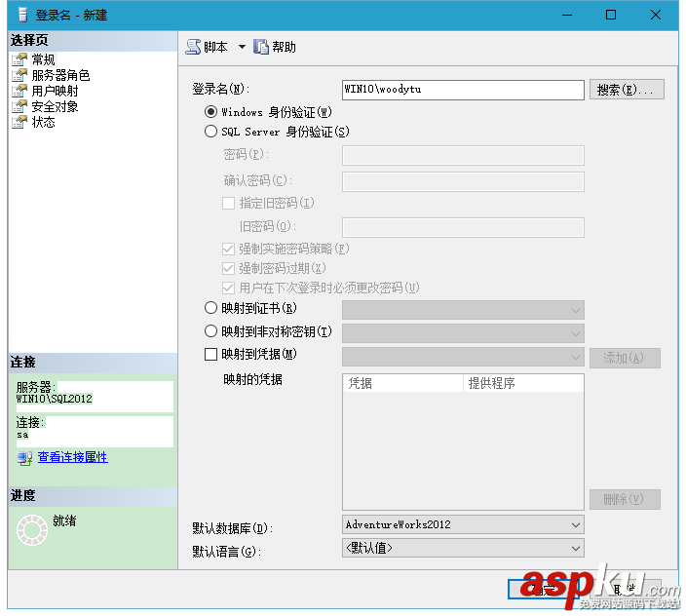Click the 搜索 button
This screenshot has height=616, width=686.
(627, 90)
